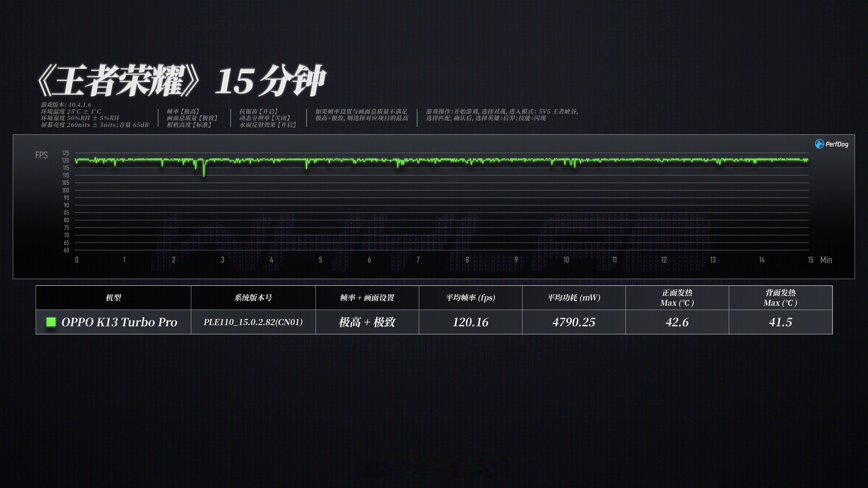This screenshot has height=488, width=868.
Task: Click the 10 minute mark on time axis
Action: pos(566,260)
